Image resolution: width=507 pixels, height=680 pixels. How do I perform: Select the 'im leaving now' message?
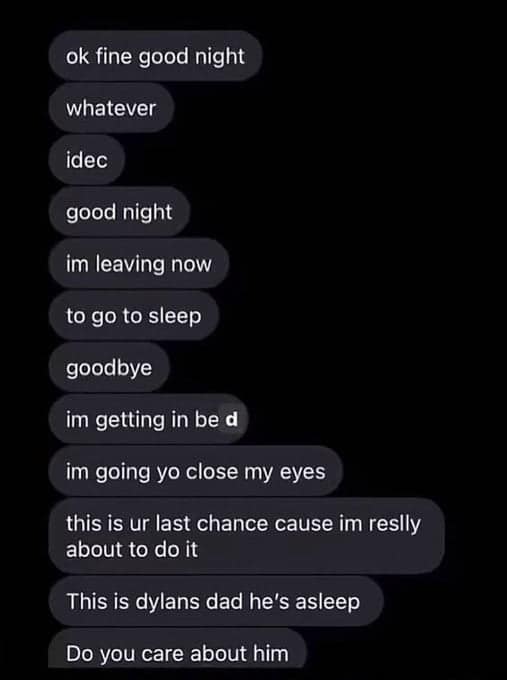[139, 264]
